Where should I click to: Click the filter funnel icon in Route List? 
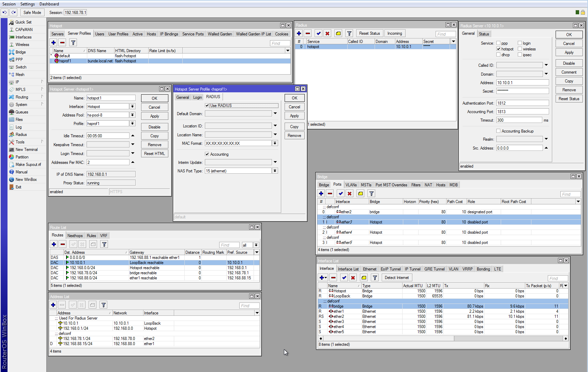point(104,244)
